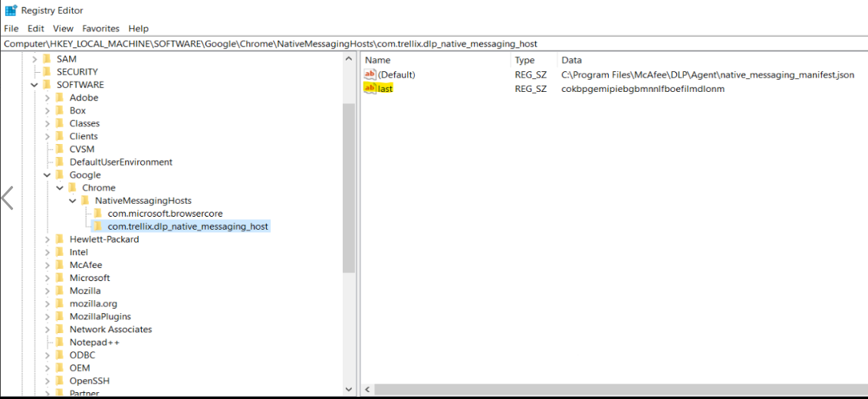The image size is (868, 399).
Task: Select the 'last' value name
Action: [385, 88]
